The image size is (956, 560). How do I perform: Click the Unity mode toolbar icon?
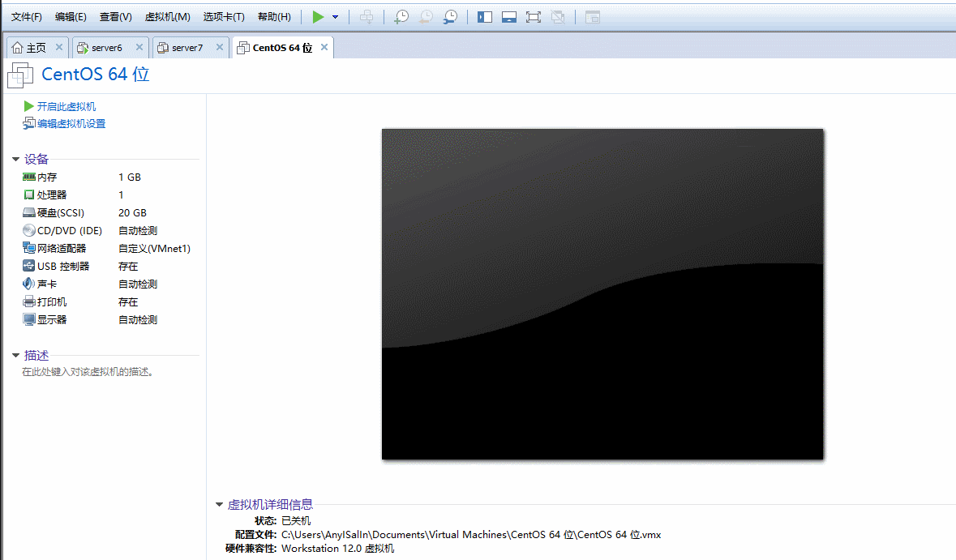pos(558,17)
